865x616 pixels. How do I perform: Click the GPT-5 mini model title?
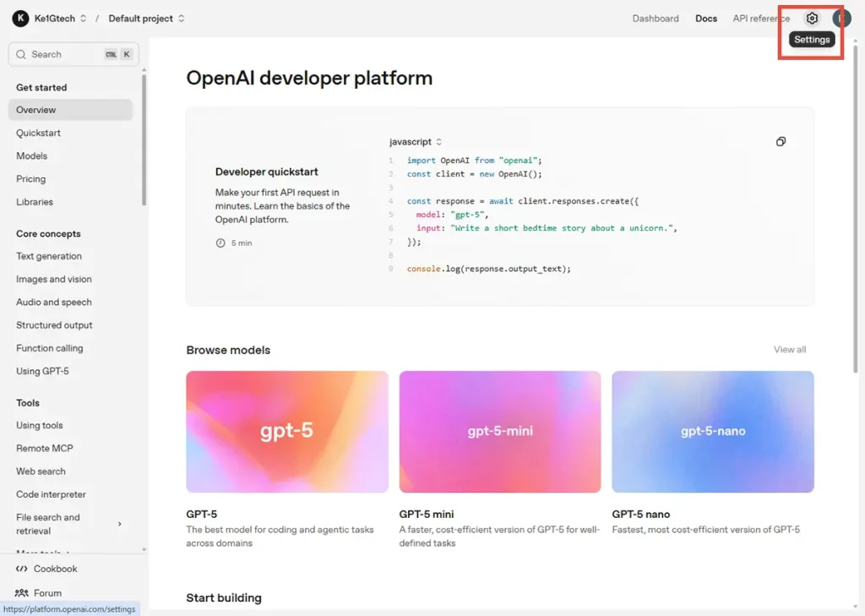(x=427, y=514)
